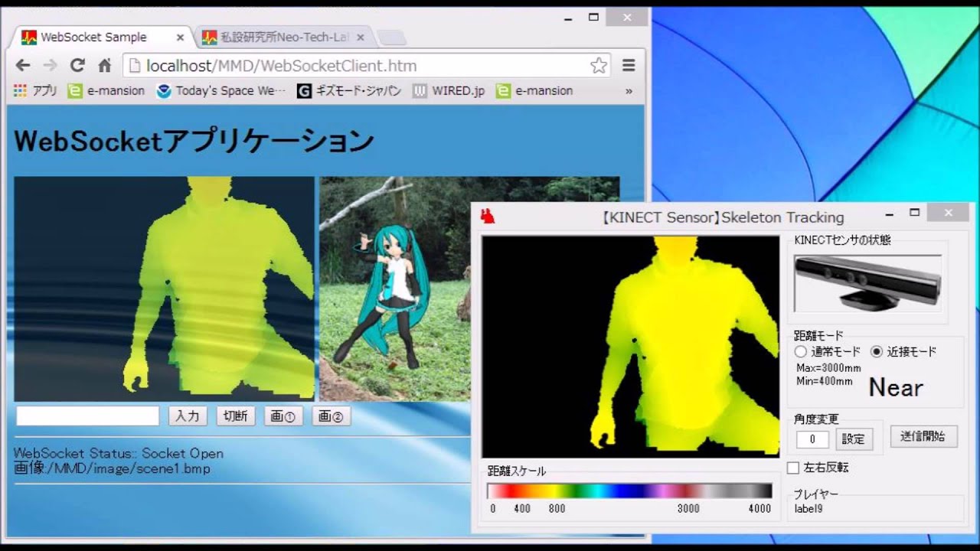
Task: Click Chrome's forward arrow
Action: (50, 66)
